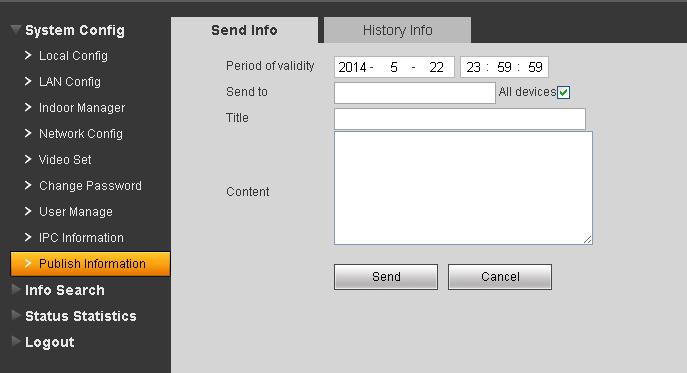Image resolution: width=687 pixels, height=373 pixels.
Task: Click the Title input field
Action: pyautogui.click(x=460, y=119)
